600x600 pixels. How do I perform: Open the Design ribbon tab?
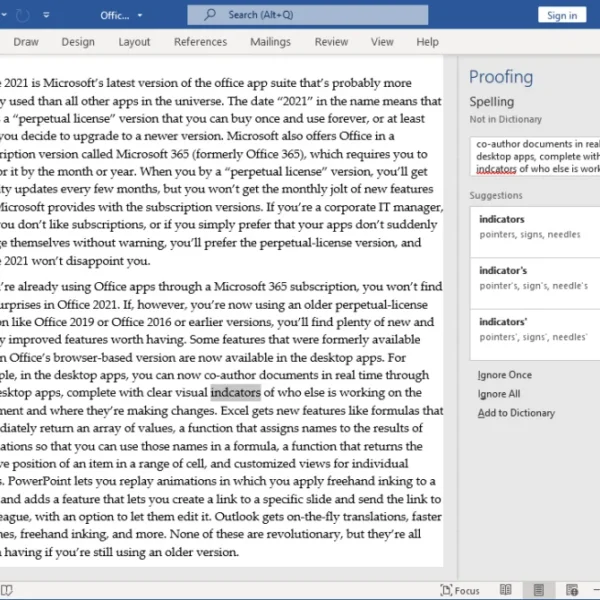coord(78,42)
